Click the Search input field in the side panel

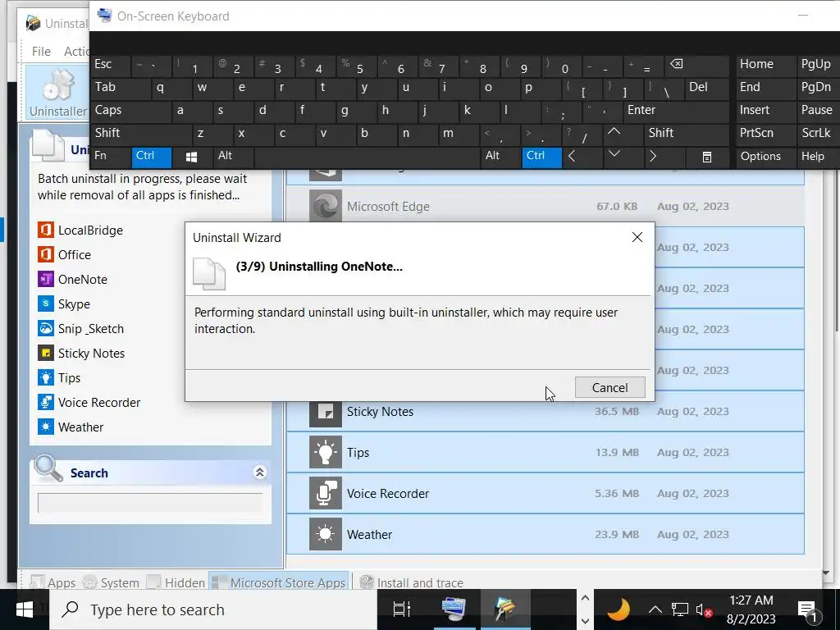click(150, 503)
